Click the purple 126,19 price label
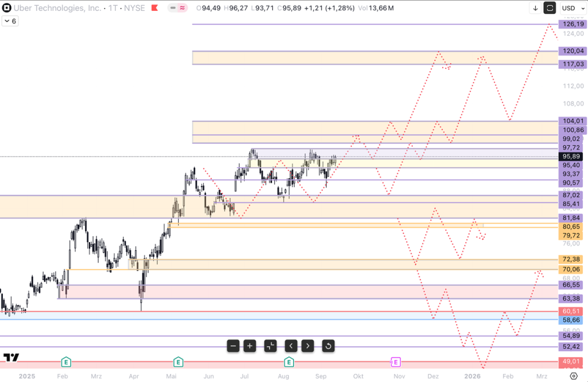The image size is (588, 382). (573, 24)
